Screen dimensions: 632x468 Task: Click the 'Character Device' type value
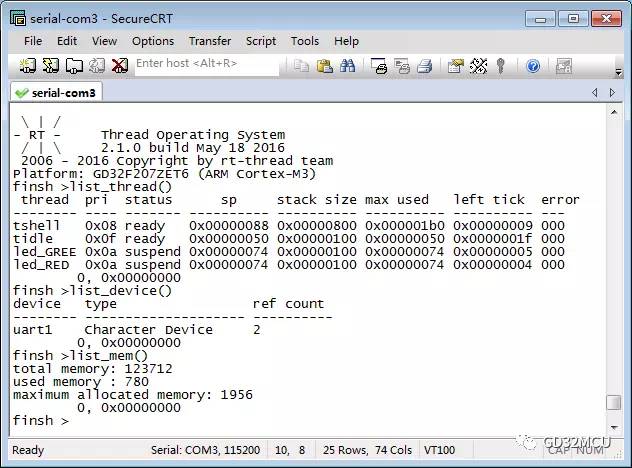149,329
